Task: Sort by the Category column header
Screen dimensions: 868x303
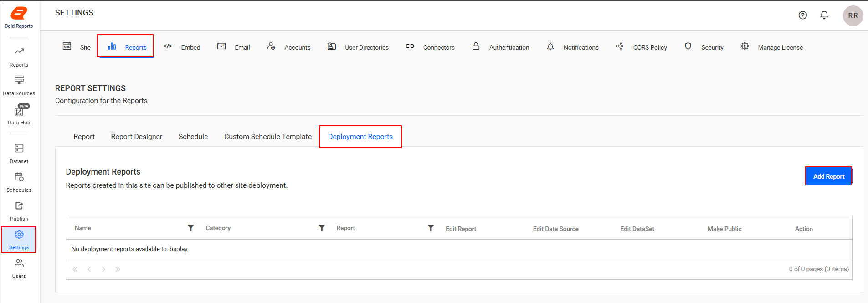Action: pyautogui.click(x=218, y=228)
